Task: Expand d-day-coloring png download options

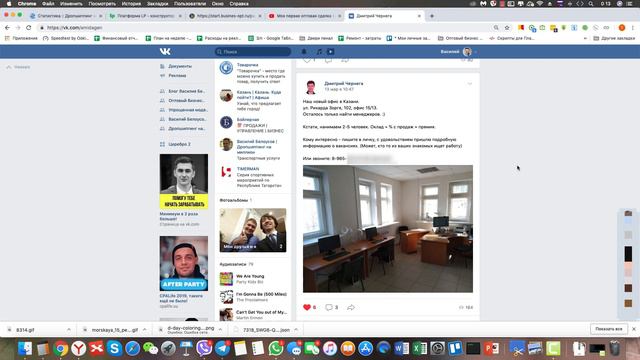Action: [220, 329]
